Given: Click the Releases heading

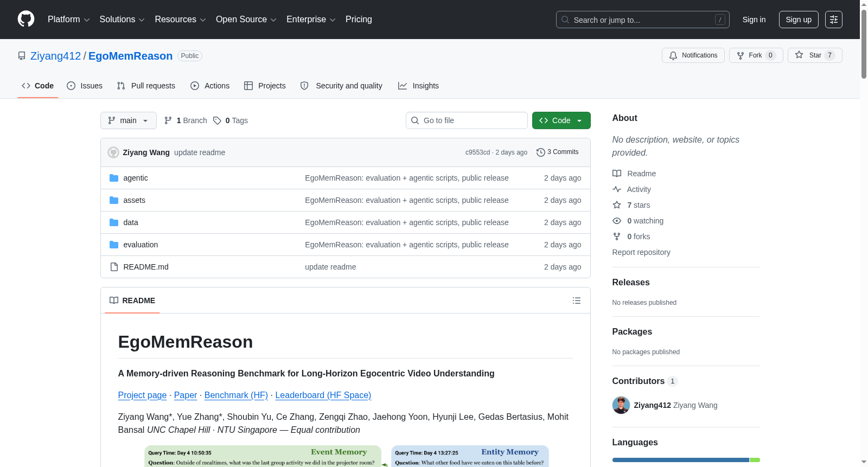Looking at the screenshot, I should point(631,283).
